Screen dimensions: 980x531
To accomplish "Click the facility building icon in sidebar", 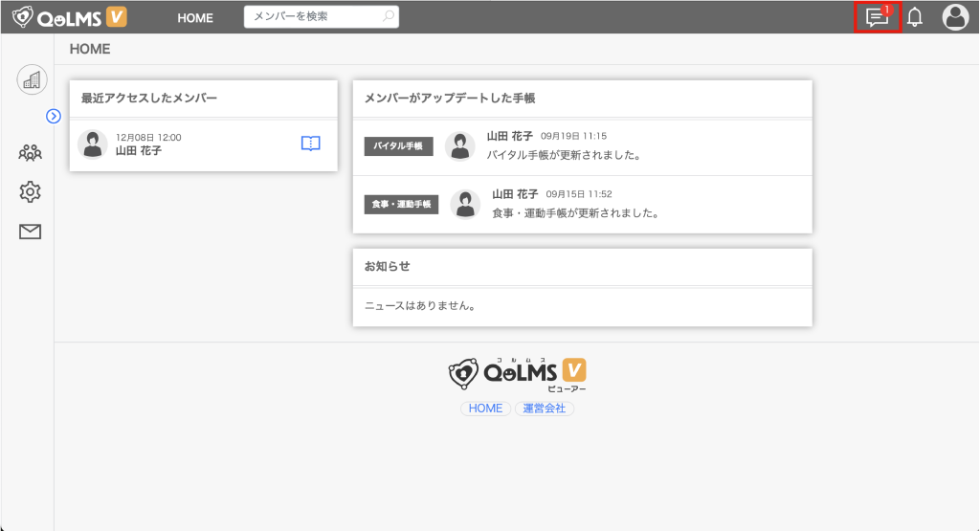I will [32, 80].
